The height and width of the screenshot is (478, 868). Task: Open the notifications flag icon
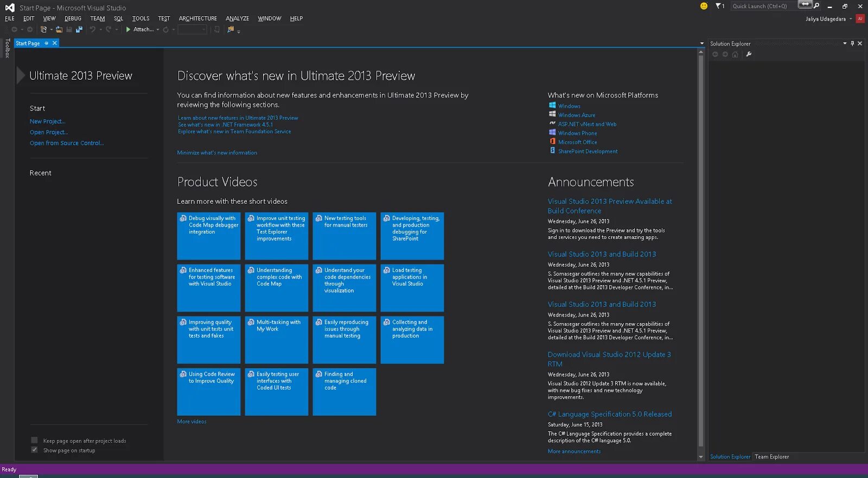tap(720, 6)
